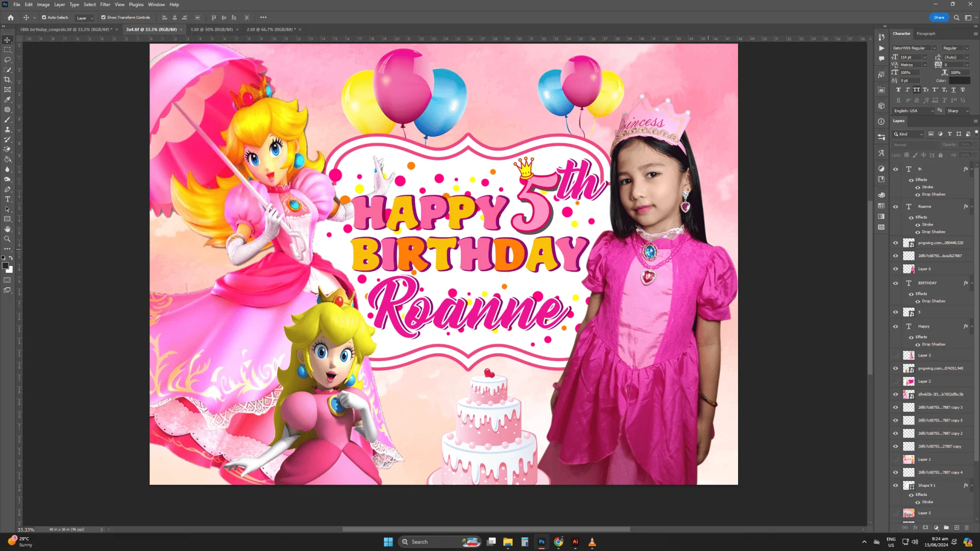980x551 pixels.
Task: Select the Rectangular Marquee tool
Action: [x=7, y=50]
